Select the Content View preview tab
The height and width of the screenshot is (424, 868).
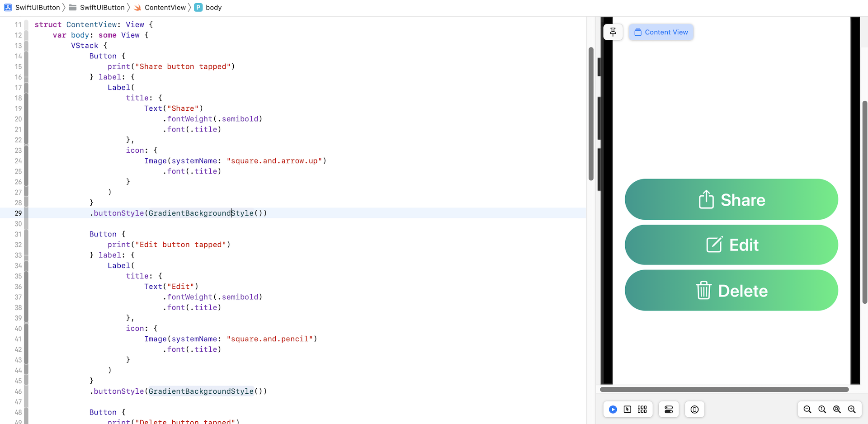[x=661, y=32]
